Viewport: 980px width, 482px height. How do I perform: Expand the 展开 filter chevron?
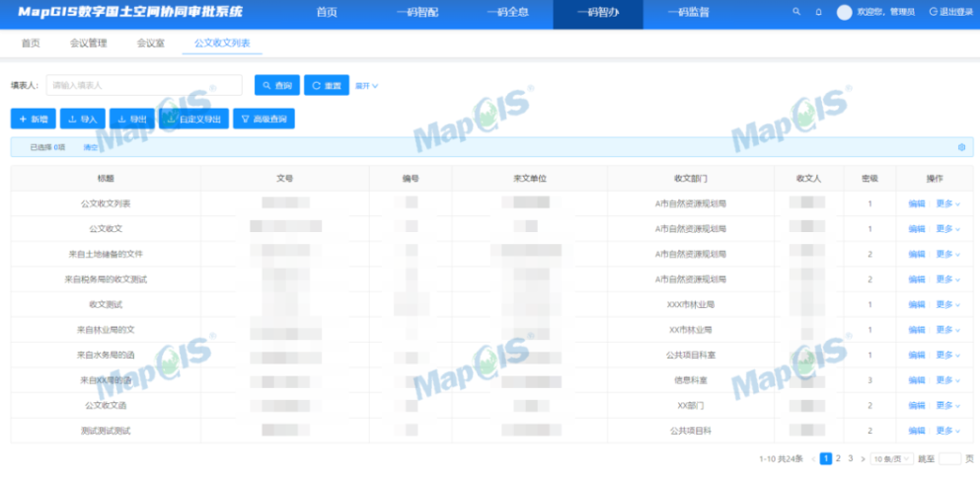[x=366, y=86]
